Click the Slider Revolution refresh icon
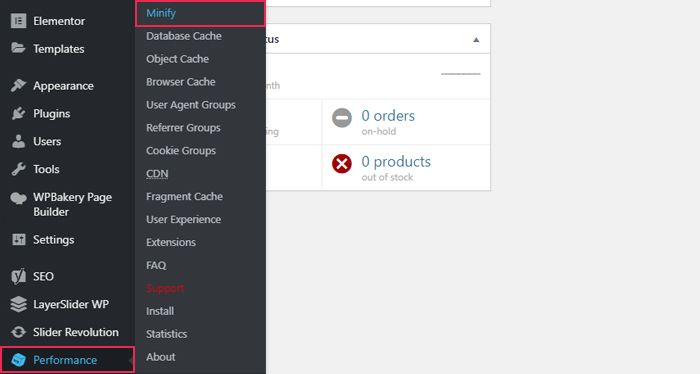 [x=18, y=332]
